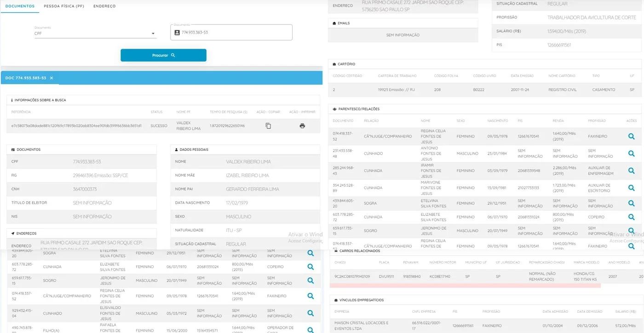Click renda 2.286,00/Mês (2019) cell
The height and width of the screenshot is (333, 644).
click(564, 171)
